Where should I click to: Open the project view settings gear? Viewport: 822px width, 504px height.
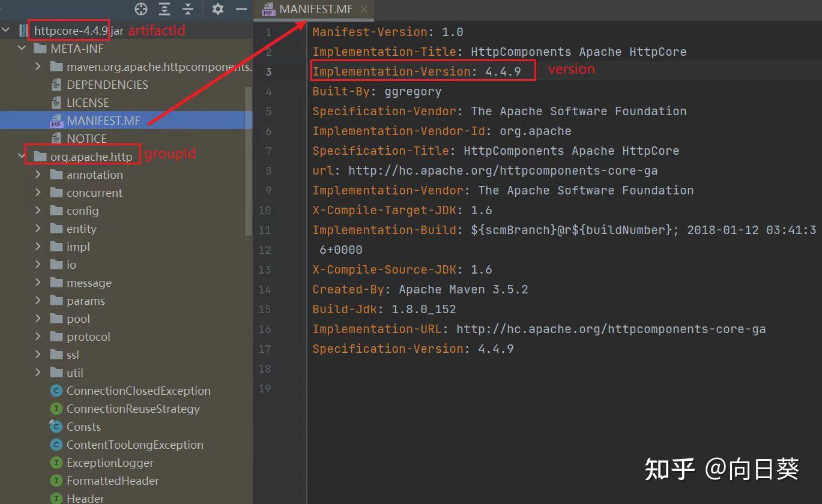pyautogui.click(x=218, y=9)
